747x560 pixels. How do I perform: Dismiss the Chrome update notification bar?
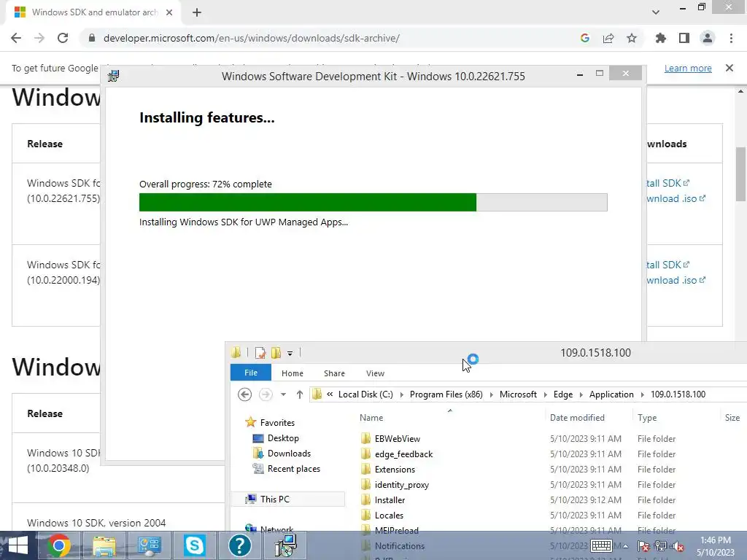pyautogui.click(x=729, y=68)
